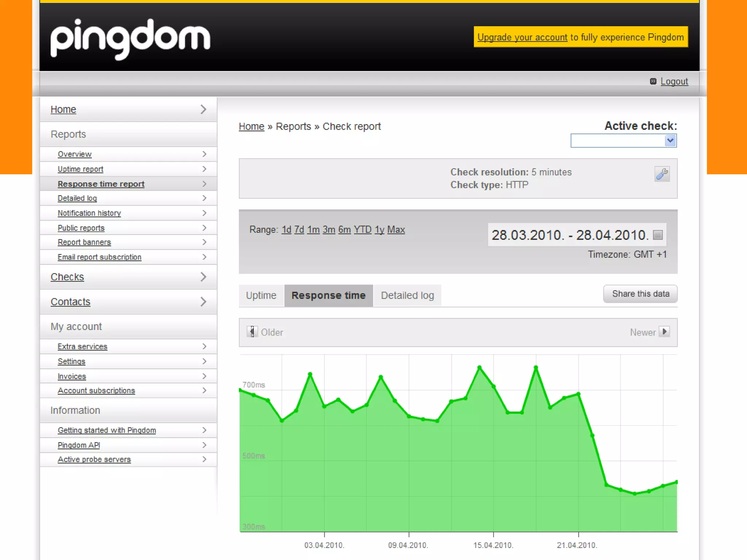Click Upgrade your account link
This screenshot has height=560, width=747.
coord(522,38)
